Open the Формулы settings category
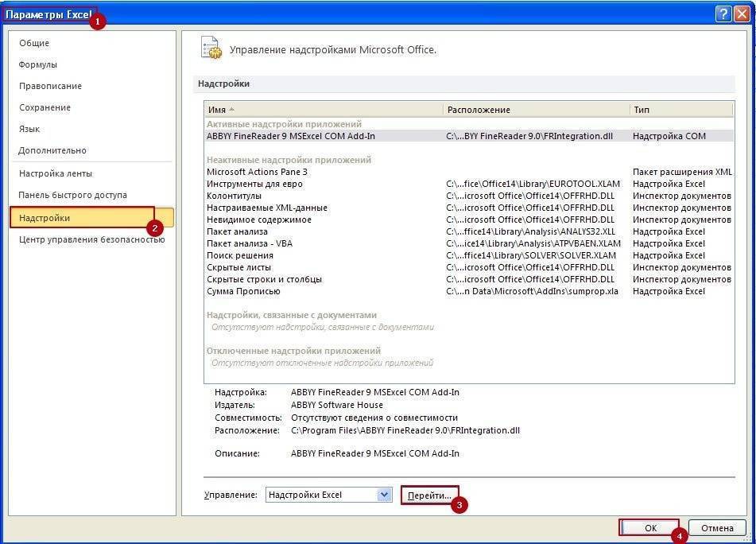This screenshot has width=756, height=544. click(x=38, y=64)
